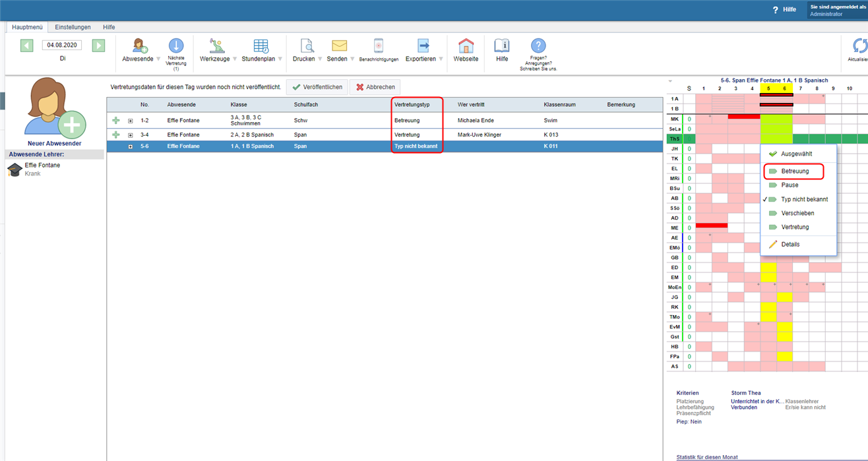Switch to the Einstellungen tab
Viewport: 868px width, 461px height.
(x=73, y=27)
